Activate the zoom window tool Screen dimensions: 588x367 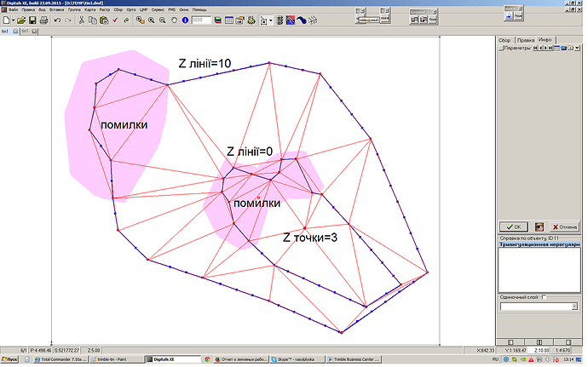[141, 20]
